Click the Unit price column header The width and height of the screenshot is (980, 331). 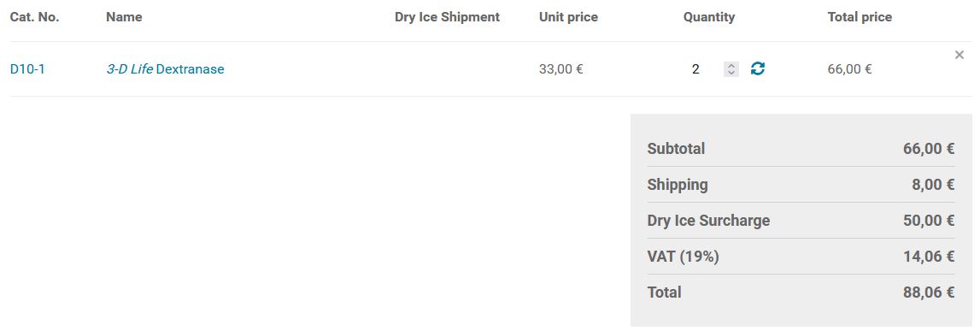click(568, 17)
